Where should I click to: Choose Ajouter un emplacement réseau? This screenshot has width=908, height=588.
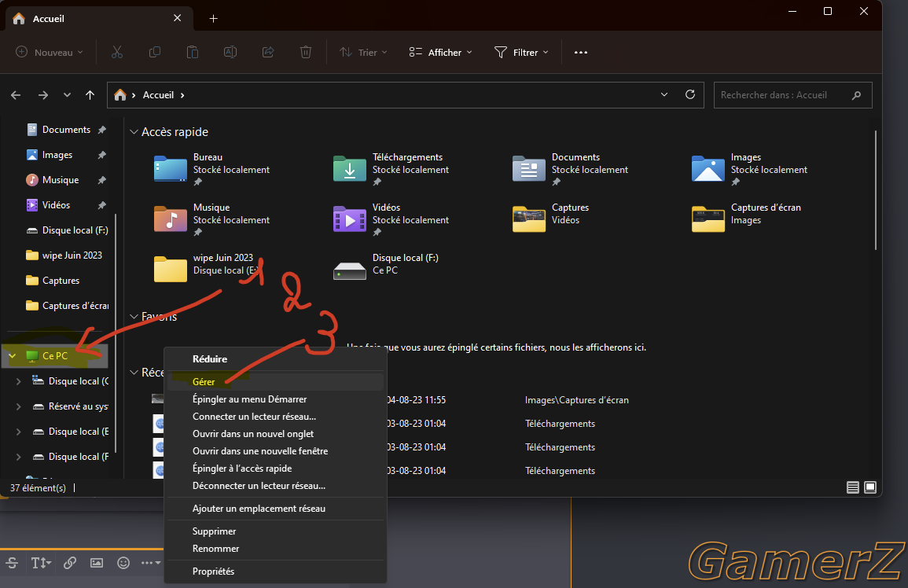(x=276, y=509)
